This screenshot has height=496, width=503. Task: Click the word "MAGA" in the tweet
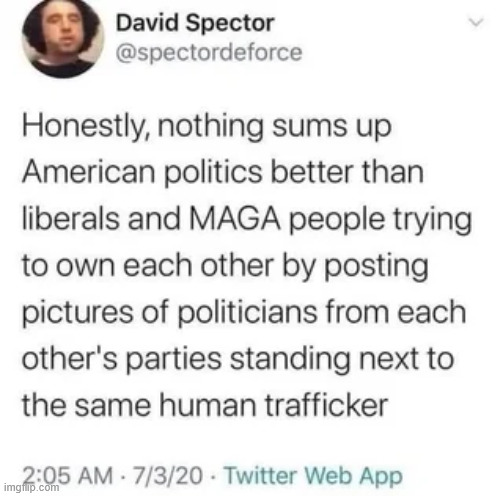[235, 220]
